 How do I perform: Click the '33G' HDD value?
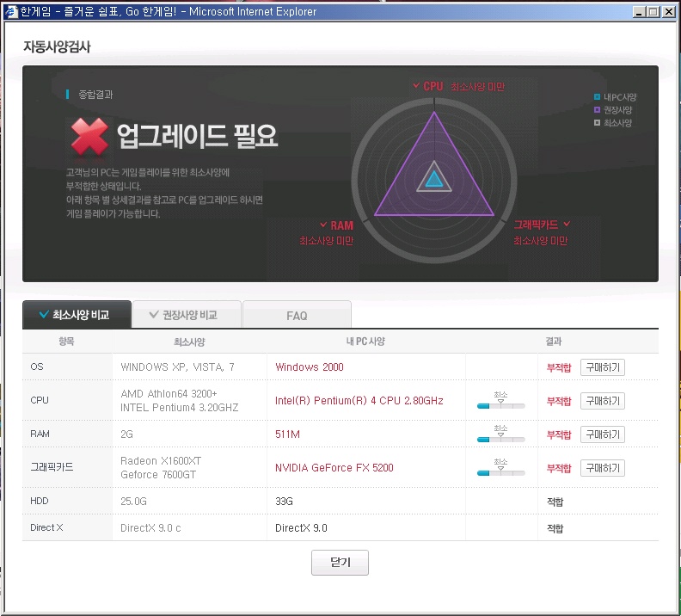pyautogui.click(x=284, y=501)
